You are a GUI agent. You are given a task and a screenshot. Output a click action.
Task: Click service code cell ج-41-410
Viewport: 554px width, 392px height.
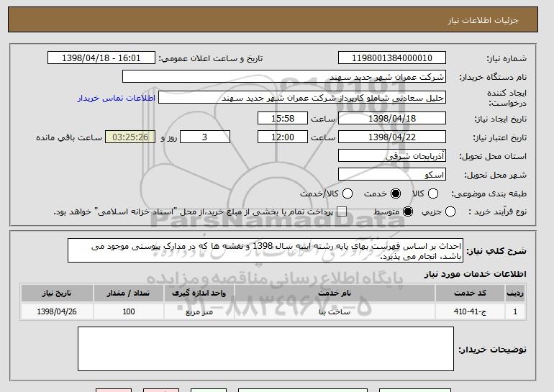click(x=470, y=311)
